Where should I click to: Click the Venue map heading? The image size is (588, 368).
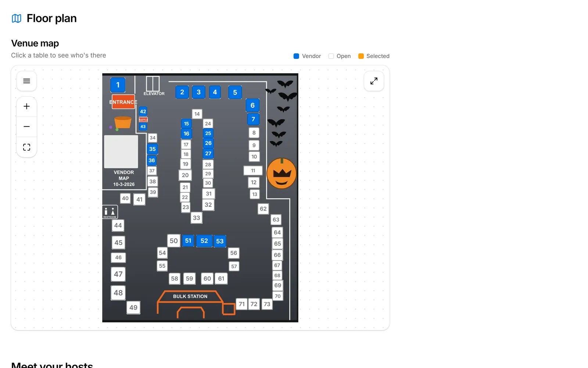click(x=35, y=43)
